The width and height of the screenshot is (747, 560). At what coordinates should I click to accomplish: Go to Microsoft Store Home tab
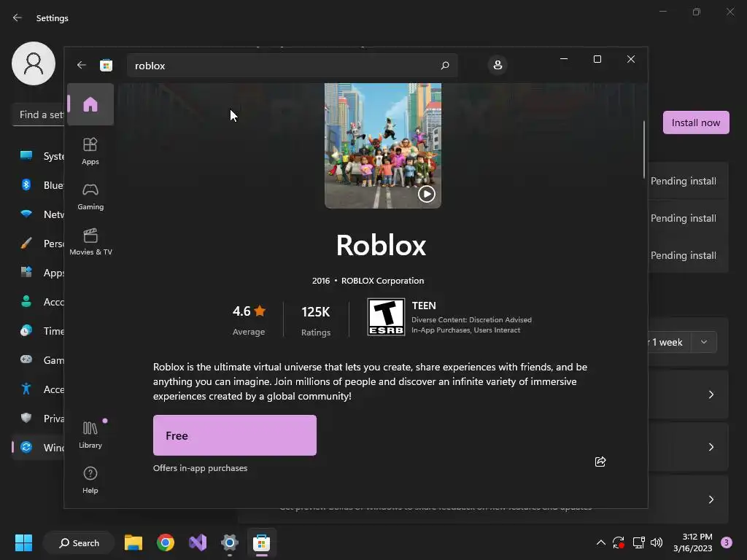(x=90, y=104)
